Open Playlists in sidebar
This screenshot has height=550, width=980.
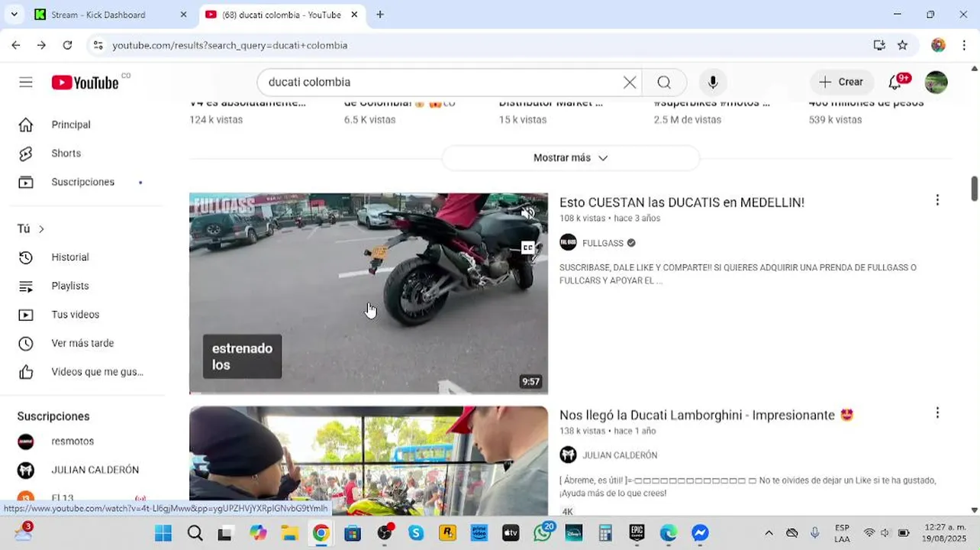tap(70, 286)
